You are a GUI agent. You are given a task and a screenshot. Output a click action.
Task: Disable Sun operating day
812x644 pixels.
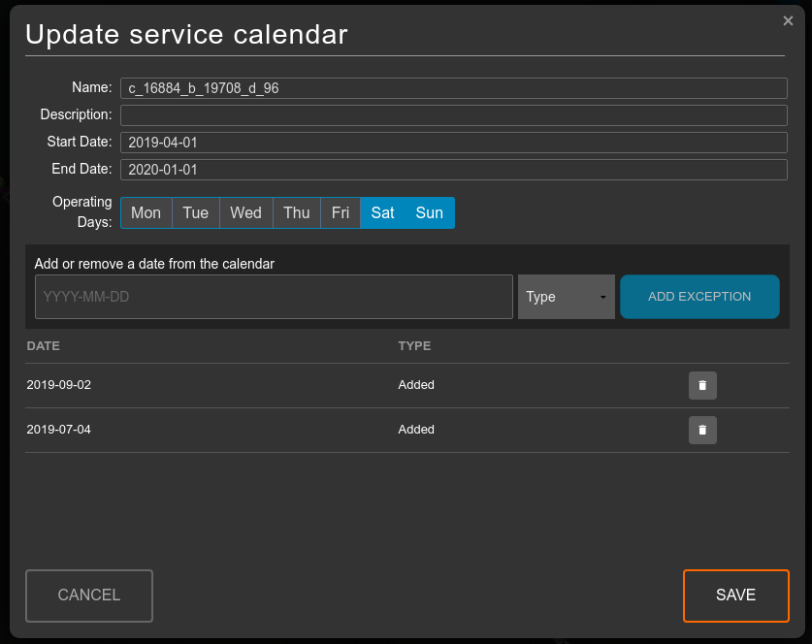429,213
